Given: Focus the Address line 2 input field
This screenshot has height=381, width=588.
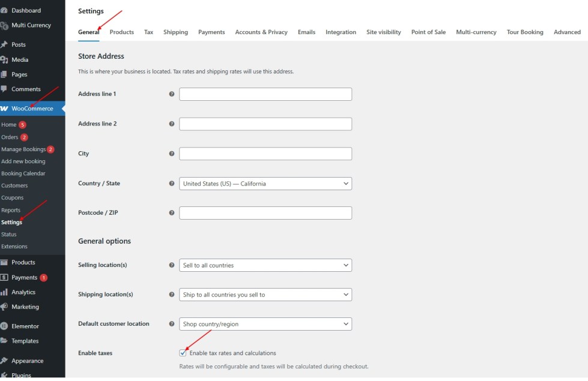Looking at the screenshot, I should (265, 124).
